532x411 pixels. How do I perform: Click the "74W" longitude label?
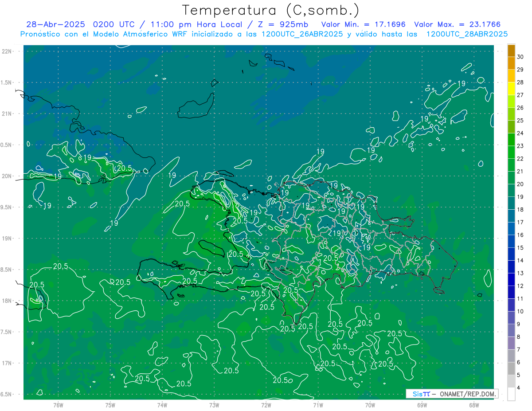(162, 405)
